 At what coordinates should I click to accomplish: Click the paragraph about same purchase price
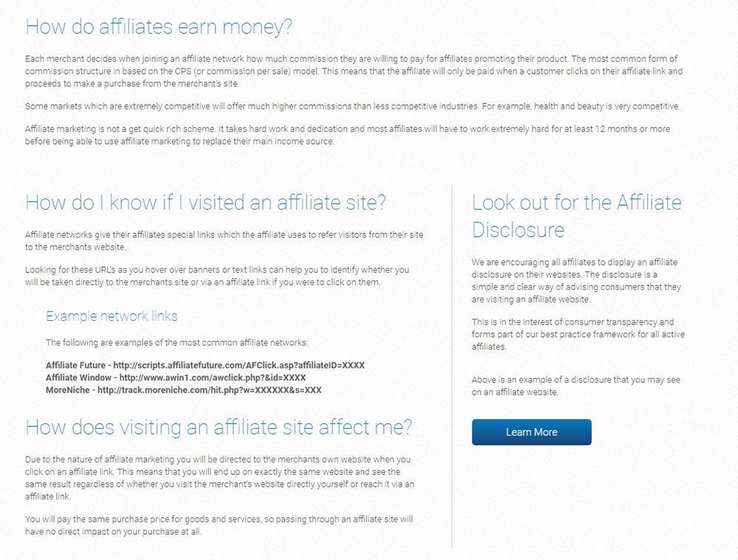tap(220, 525)
